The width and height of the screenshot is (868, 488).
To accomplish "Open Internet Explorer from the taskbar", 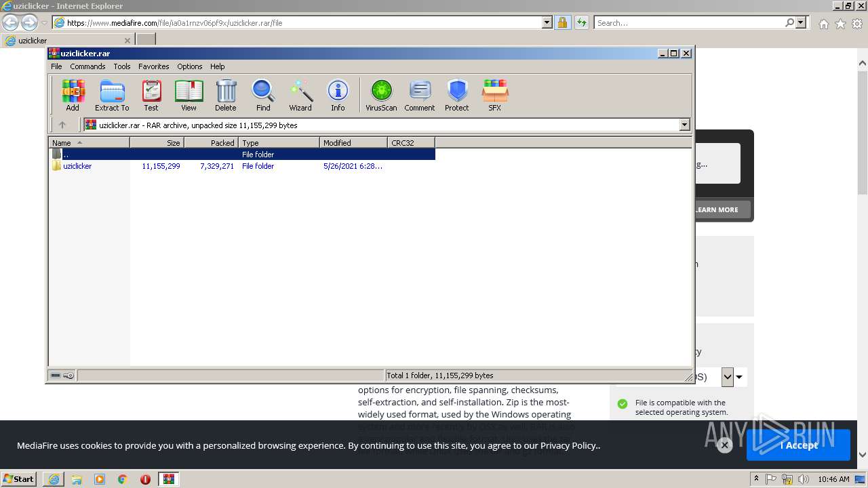I will coord(54,479).
